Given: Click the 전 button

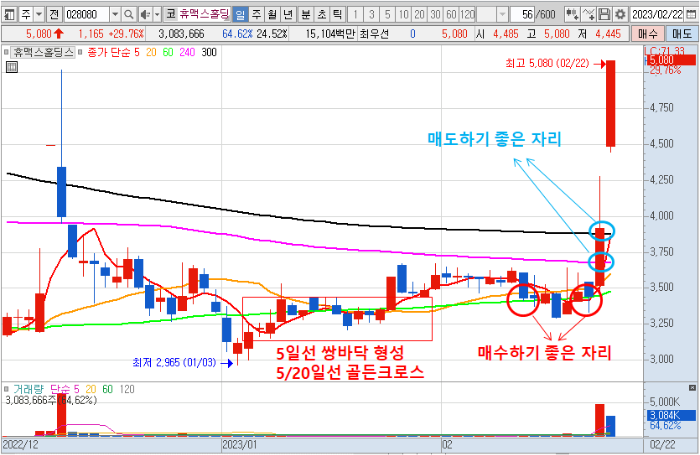Looking at the screenshot, I should [x=54, y=15].
